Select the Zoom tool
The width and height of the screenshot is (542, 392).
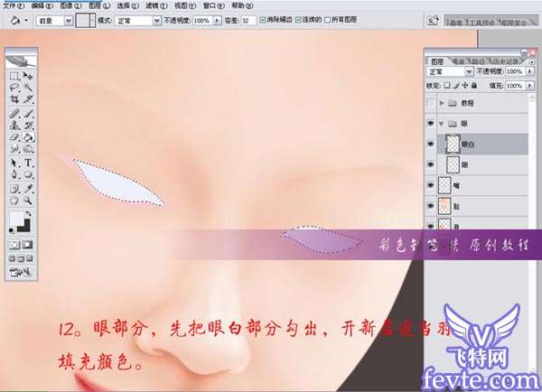point(28,201)
